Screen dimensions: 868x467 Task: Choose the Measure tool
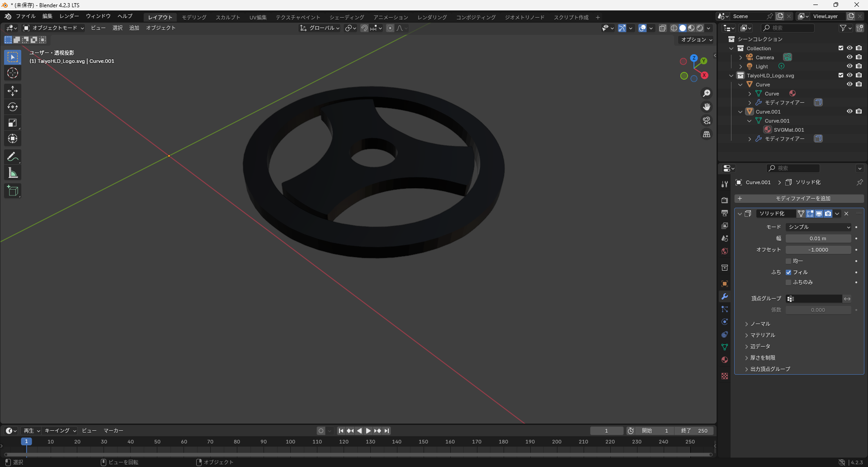13,173
